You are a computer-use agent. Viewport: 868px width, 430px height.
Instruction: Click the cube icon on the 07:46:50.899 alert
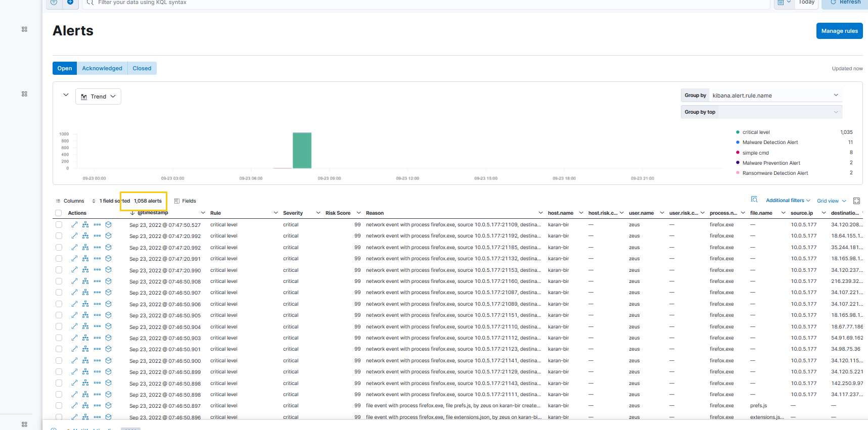click(108, 372)
